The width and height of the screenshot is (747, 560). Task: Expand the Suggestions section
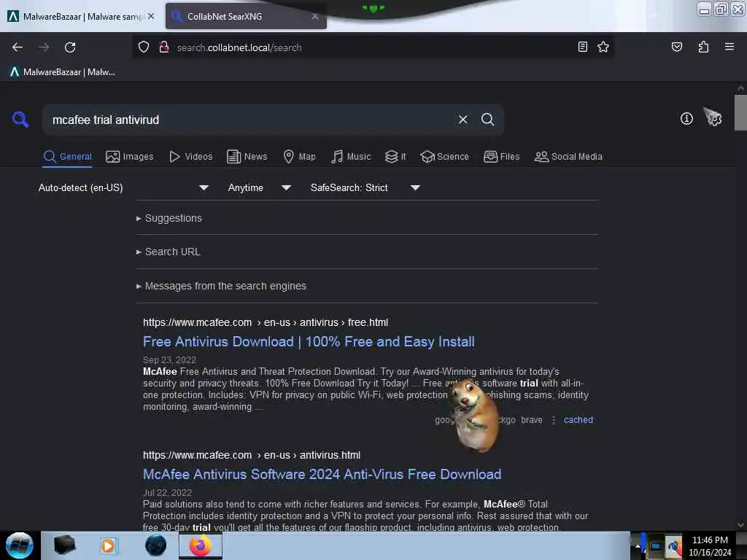[x=169, y=218]
